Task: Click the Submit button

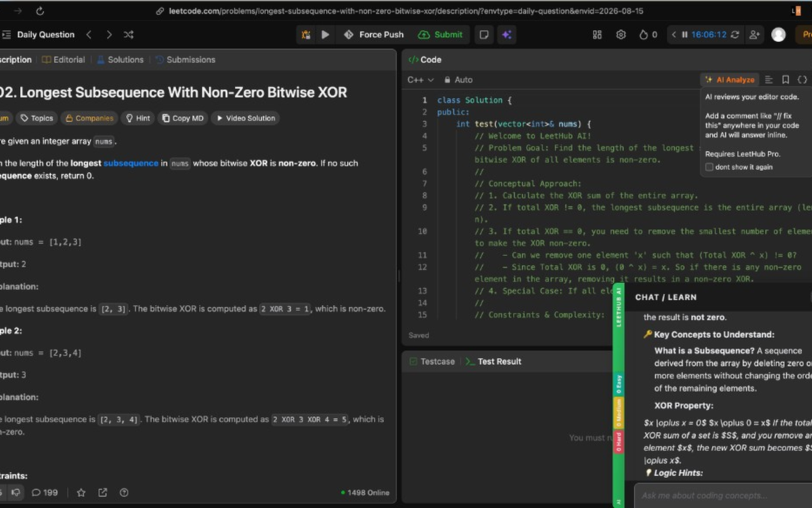Action: tap(441, 35)
